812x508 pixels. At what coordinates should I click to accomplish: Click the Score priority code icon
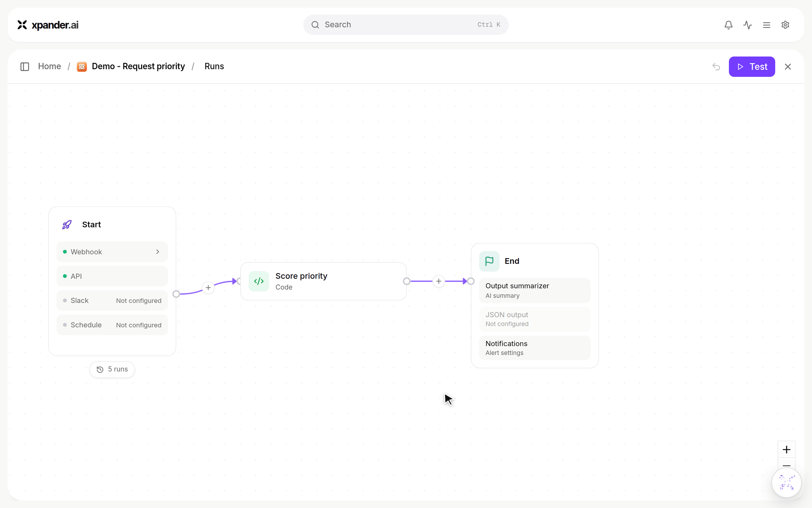pos(259,281)
